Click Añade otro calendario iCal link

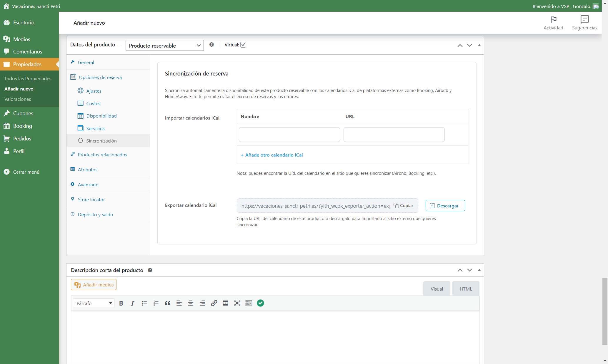[x=272, y=155]
